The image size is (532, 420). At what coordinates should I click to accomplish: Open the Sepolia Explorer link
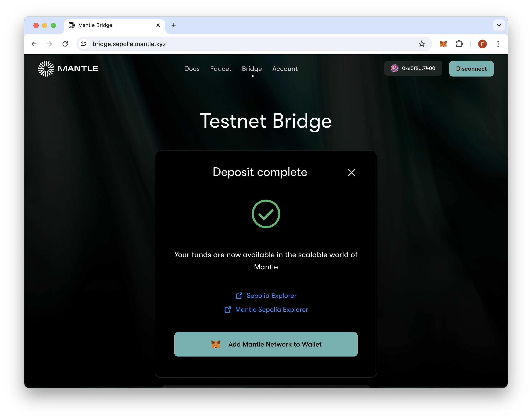[x=271, y=296]
